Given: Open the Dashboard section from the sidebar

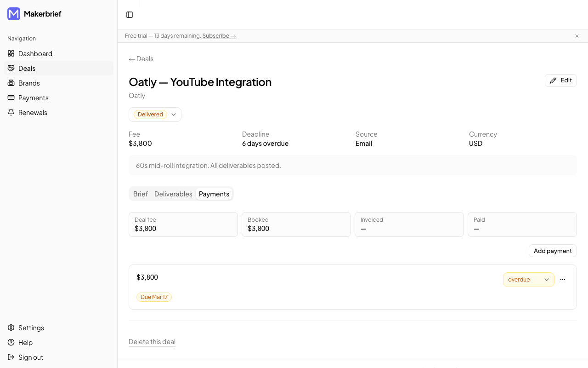Looking at the screenshot, I should (35, 53).
